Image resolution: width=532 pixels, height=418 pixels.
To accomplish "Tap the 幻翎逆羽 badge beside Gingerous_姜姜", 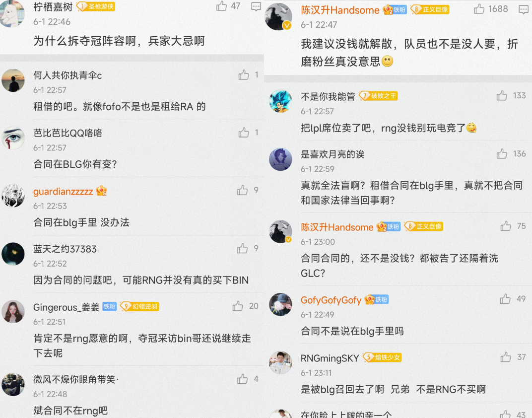I will coord(140,306).
